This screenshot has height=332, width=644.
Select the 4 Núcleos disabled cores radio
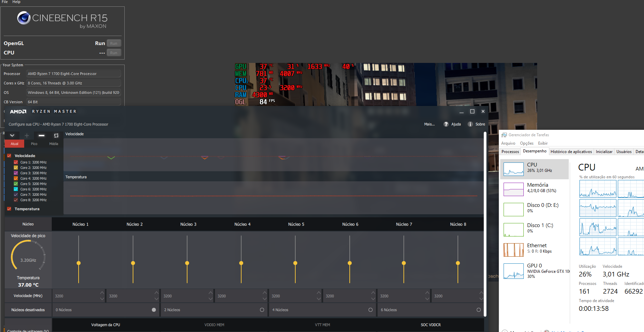[x=371, y=310]
